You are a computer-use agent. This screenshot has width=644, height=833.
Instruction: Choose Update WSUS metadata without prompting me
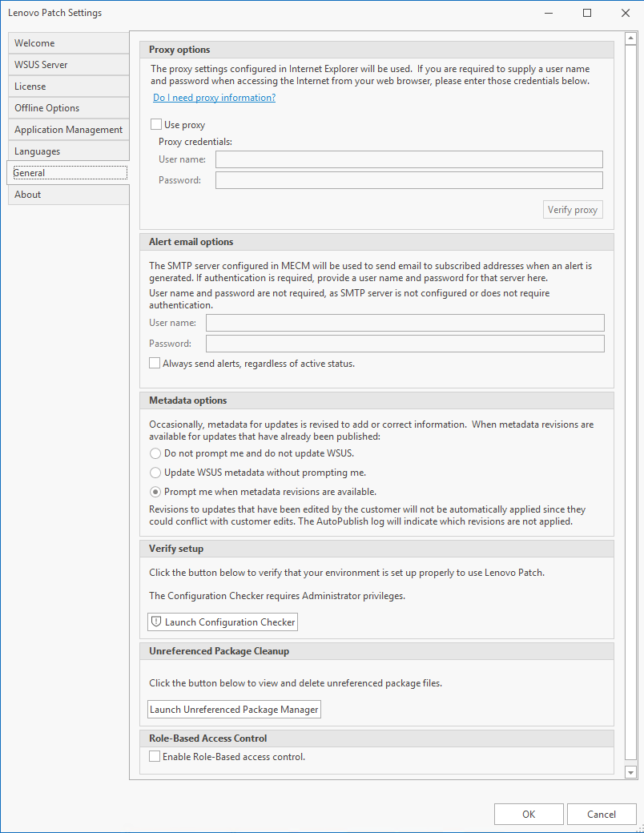point(155,473)
